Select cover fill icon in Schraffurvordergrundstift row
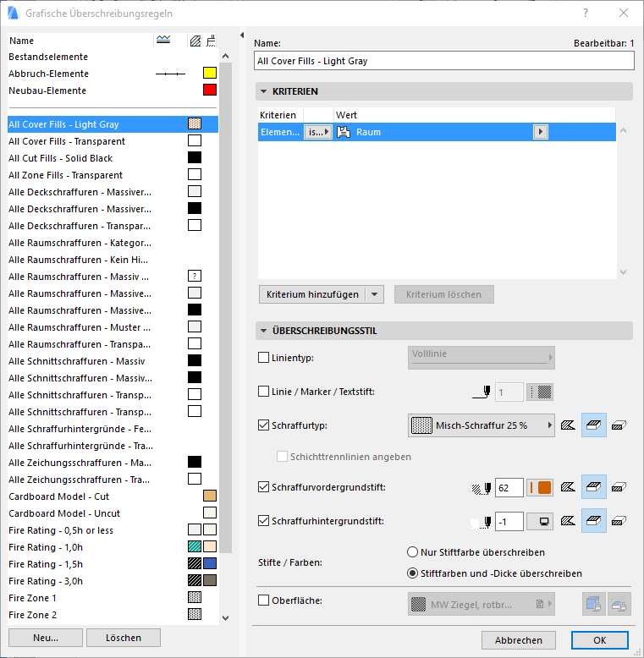This screenshot has width=644, height=658. point(593,487)
